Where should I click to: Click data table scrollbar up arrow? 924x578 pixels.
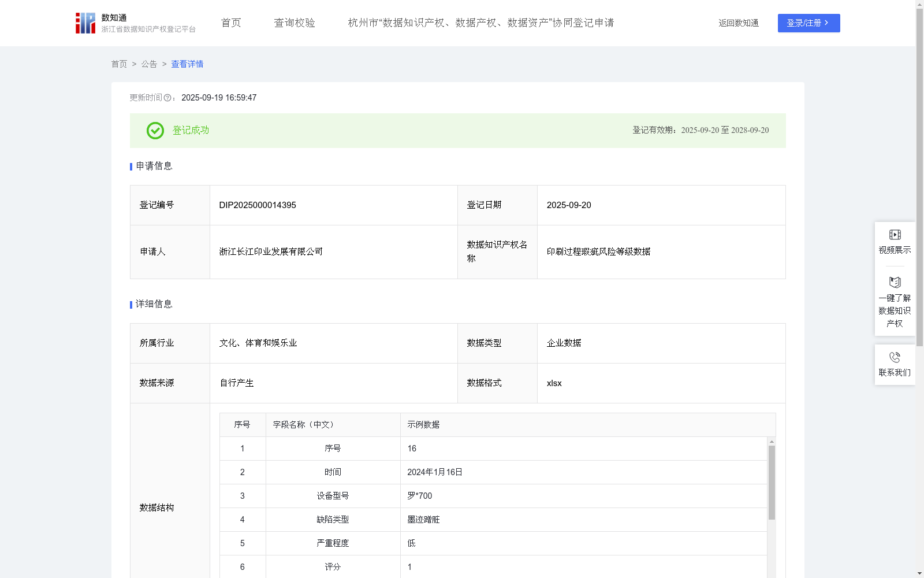(x=772, y=442)
